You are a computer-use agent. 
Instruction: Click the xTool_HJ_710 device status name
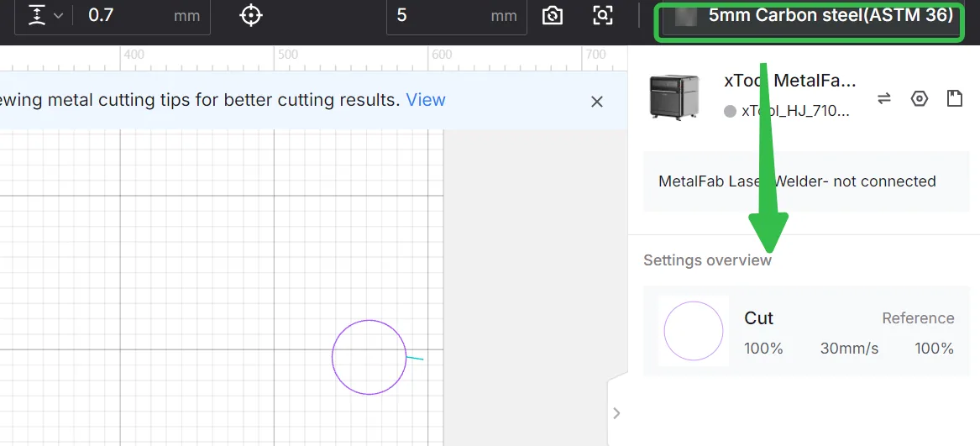pyautogui.click(x=795, y=112)
